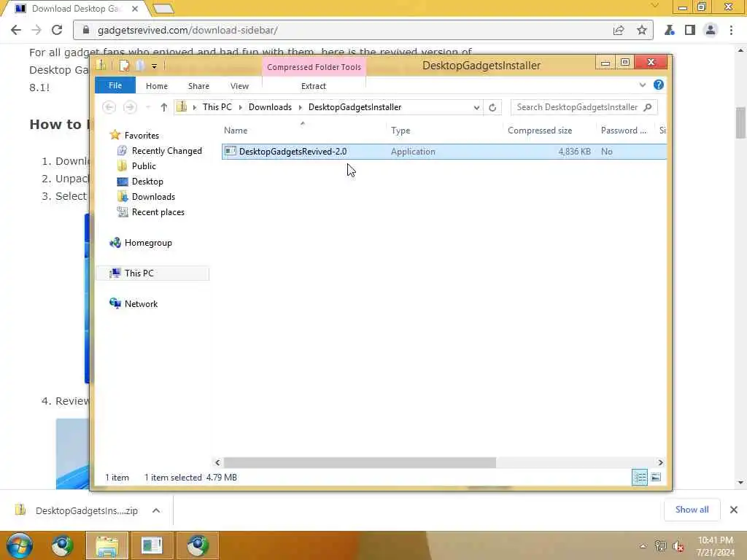Click the browser forward arrow

(x=36, y=30)
